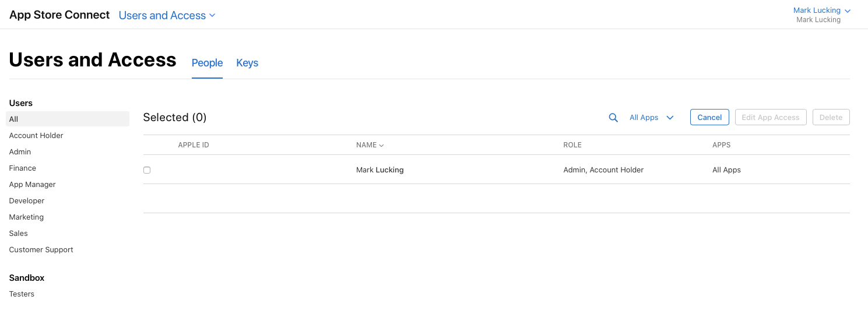Click the name Mark Lucking in table
The height and width of the screenshot is (314, 868).
(380, 170)
